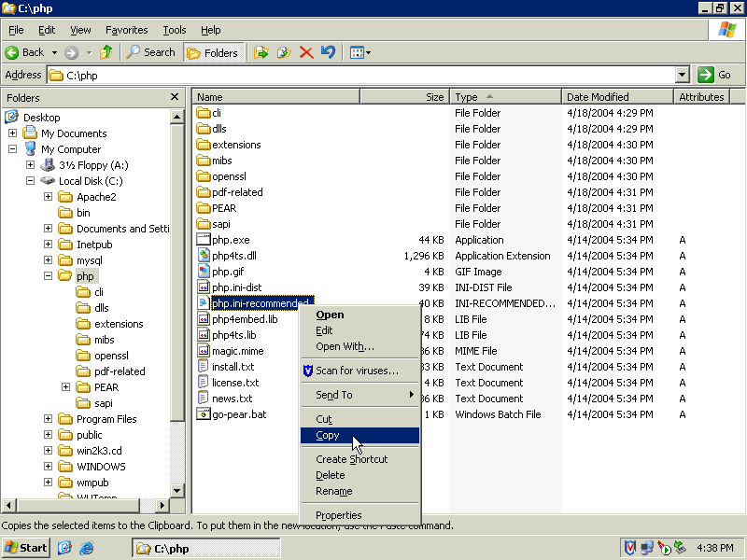Select Rename in the context menu
The width and height of the screenshot is (747, 560).
tap(333, 491)
